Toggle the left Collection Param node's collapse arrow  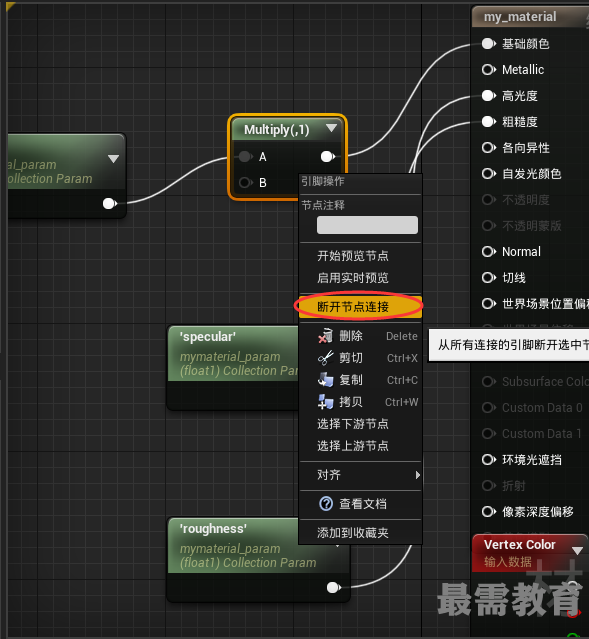pyautogui.click(x=113, y=159)
